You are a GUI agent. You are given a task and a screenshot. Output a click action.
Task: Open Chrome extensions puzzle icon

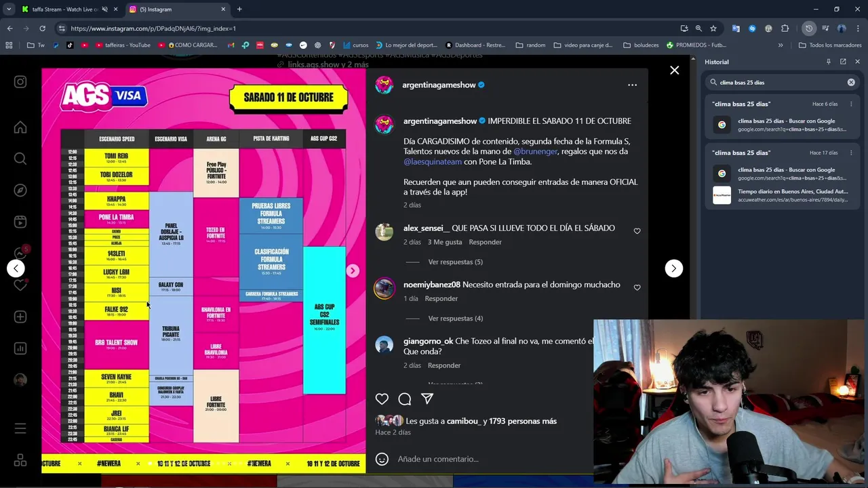pyautogui.click(x=785, y=28)
